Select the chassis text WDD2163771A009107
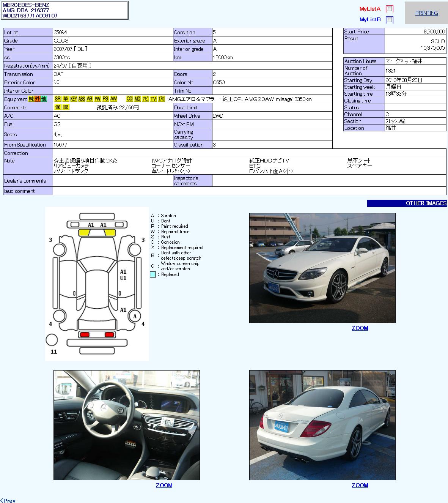The height and width of the screenshot is (503, 448). point(30,16)
